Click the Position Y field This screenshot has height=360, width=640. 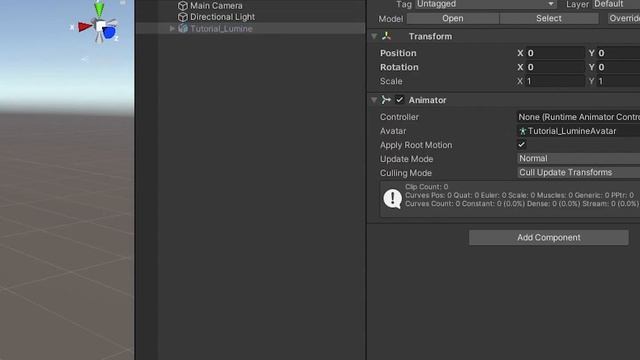618,53
